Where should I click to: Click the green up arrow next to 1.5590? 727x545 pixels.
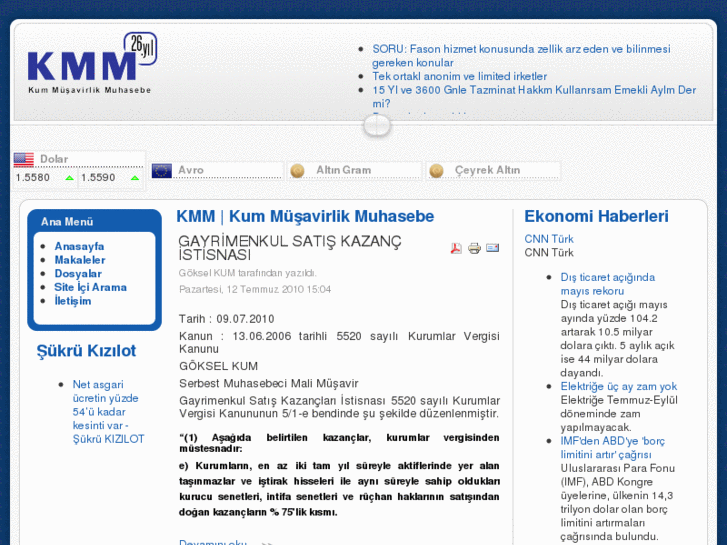coord(135,178)
